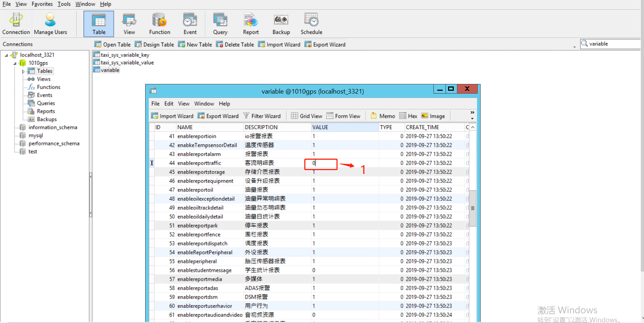This screenshot has height=323, width=644.
Task: Click Open Table in object toolbar
Action: coord(112,44)
